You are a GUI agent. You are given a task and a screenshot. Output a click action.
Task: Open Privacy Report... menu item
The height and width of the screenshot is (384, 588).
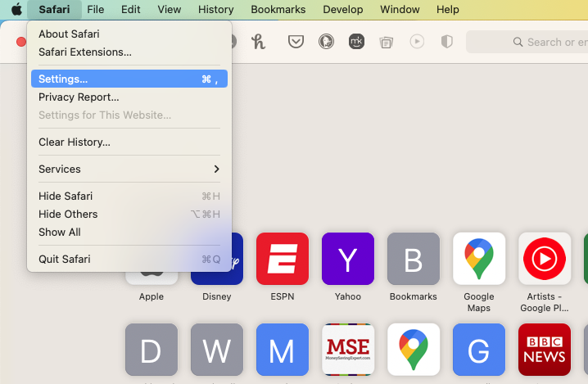(129, 97)
